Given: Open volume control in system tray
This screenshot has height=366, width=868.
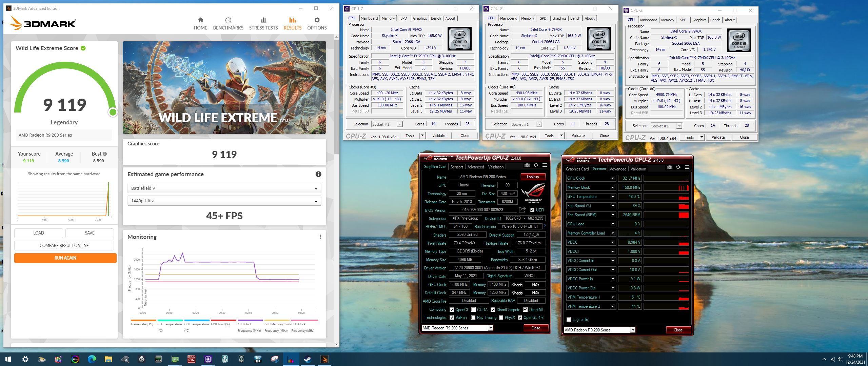Looking at the screenshot, I should point(840,359).
